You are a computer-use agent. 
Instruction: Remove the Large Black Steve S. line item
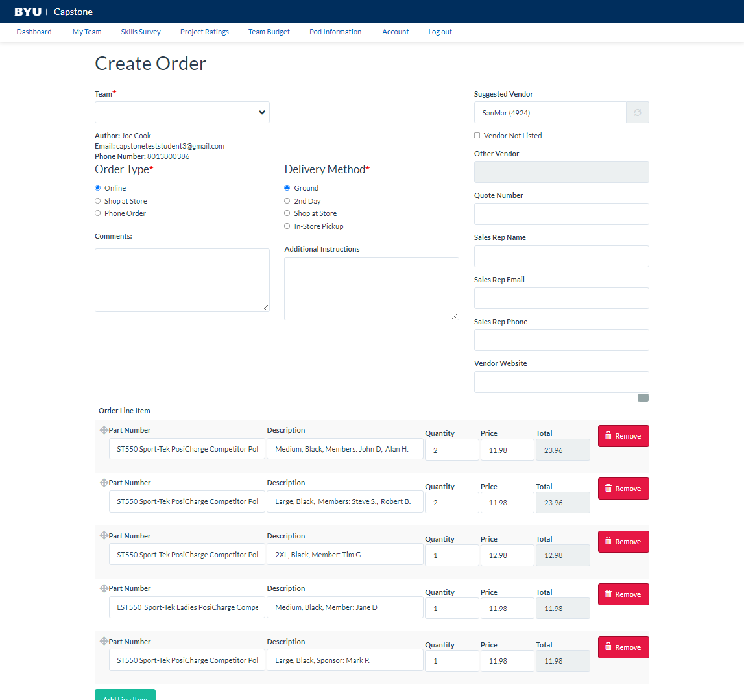coord(623,489)
